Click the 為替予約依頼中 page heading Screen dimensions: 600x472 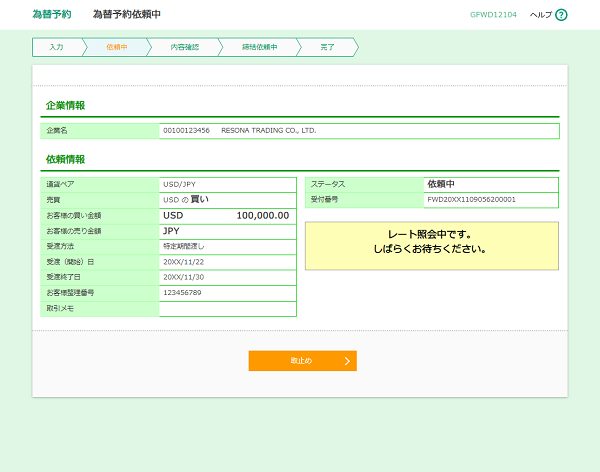pos(127,15)
